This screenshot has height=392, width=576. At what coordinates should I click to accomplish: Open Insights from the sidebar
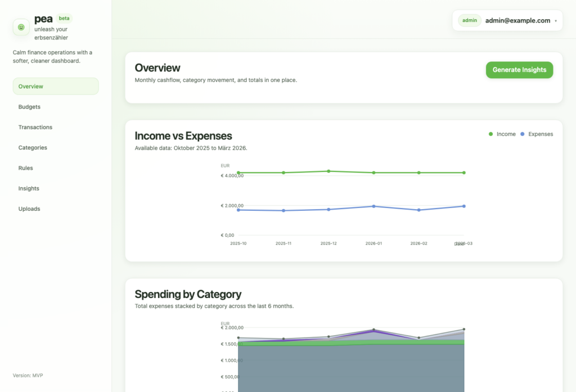point(29,188)
